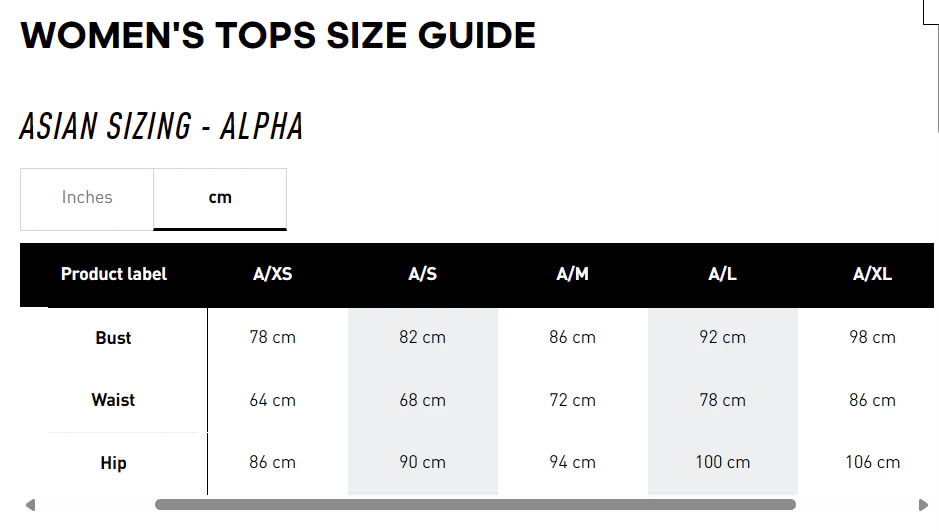Click the 92 cm bust cell
Image resolution: width=939 pixels, height=530 pixels.
pos(722,337)
